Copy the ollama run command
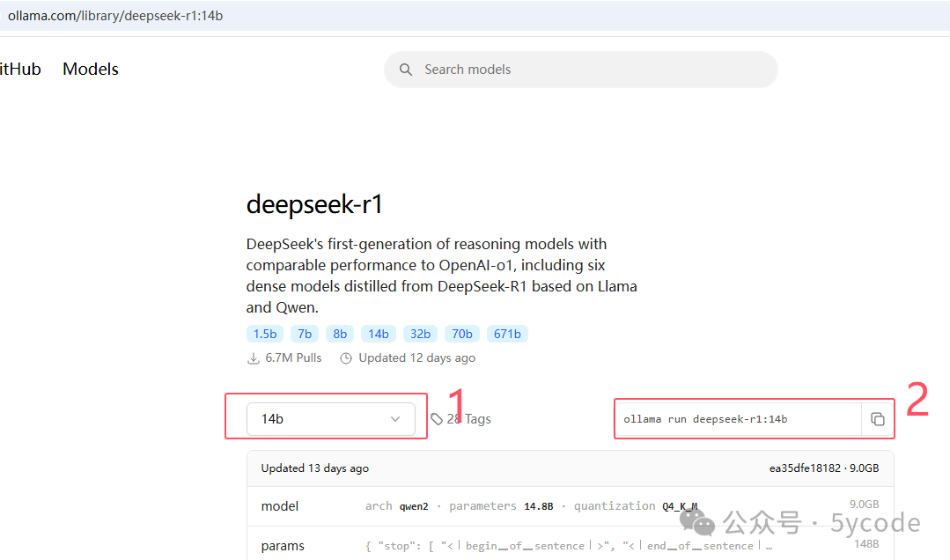Screen dimensions: 950x560 tap(878, 419)
